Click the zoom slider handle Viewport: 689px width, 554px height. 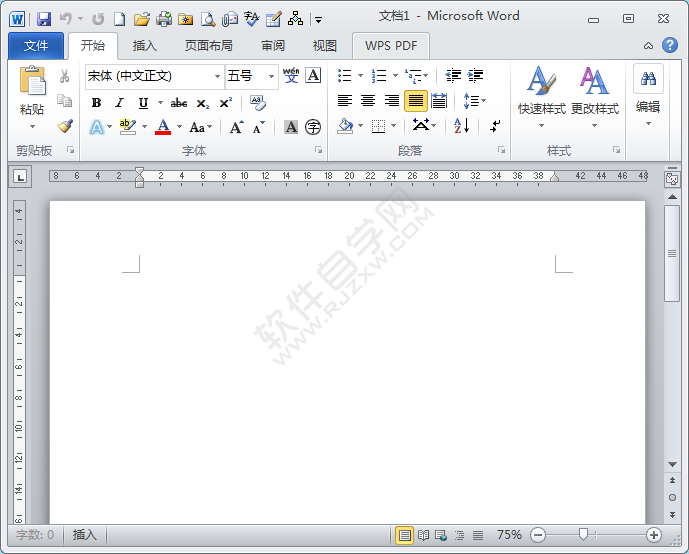[583, 535]
